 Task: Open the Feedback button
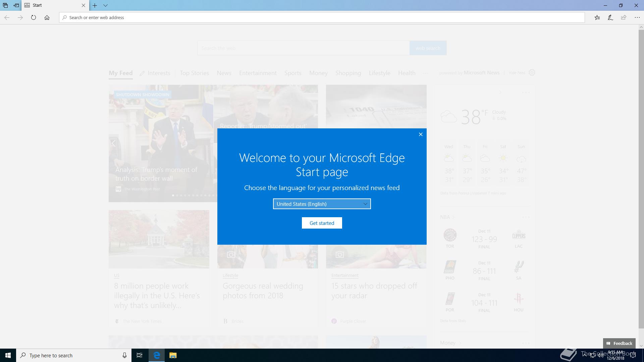pyautogui.click(x=619, y=343)
